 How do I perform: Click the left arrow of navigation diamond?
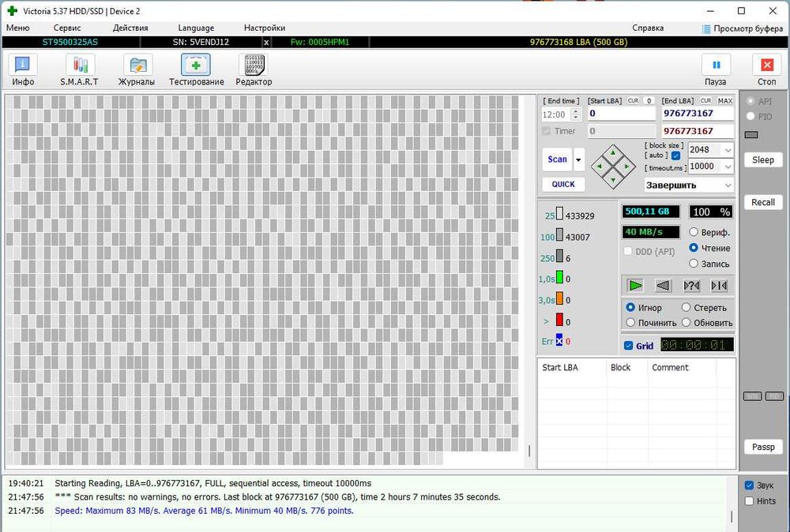pyautogui.click(x=599, y=167)
